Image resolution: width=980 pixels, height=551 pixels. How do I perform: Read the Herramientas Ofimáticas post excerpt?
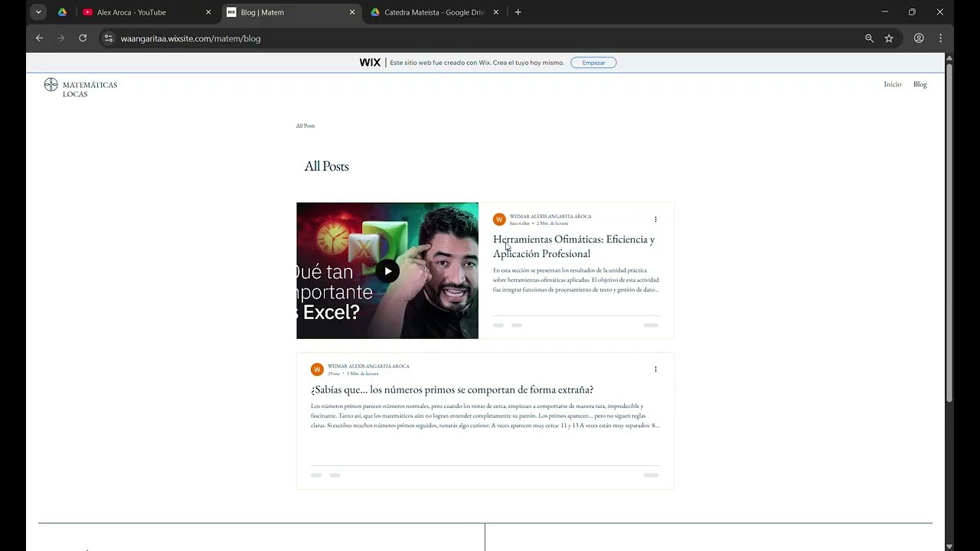tap(576, 280)
